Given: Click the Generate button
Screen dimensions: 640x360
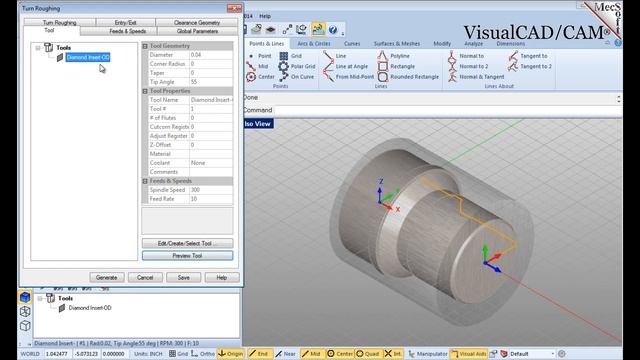Looking at the screenshot, I should click(107, 278).
